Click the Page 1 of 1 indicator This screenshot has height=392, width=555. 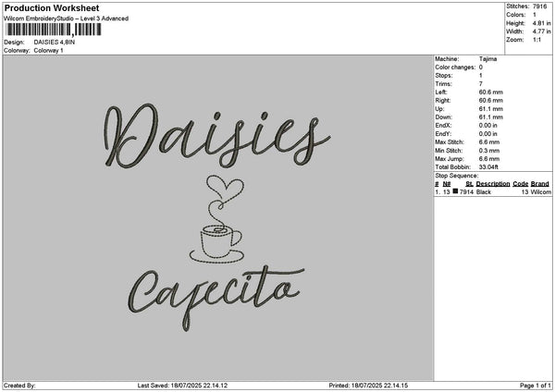pyautogui.click(x=536, y=386)
